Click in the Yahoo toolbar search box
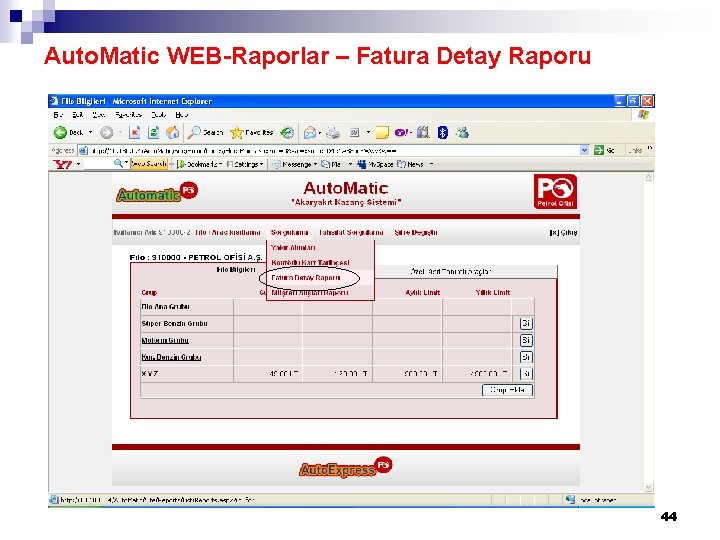This screenshot has width=720, height=540. (99, 164)
